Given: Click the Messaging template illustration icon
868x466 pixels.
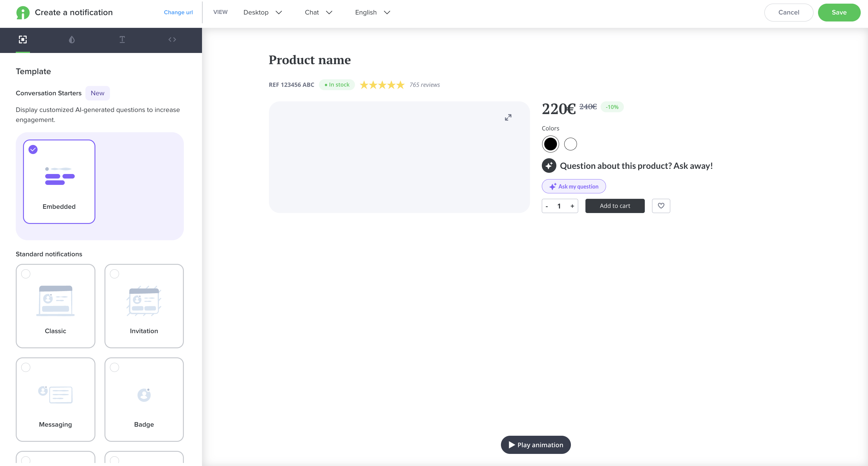Looking at the screenshot, I should tap(55, 394).
